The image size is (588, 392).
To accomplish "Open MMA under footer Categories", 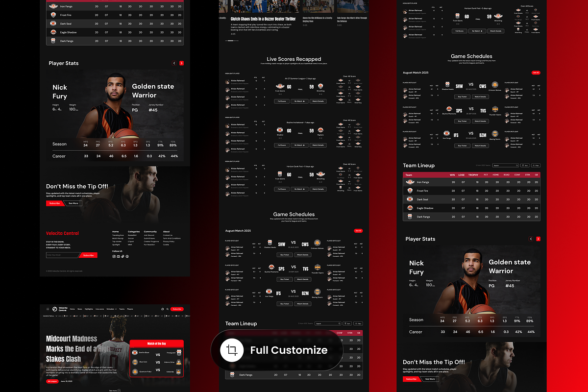I will [x=130, y=245].
